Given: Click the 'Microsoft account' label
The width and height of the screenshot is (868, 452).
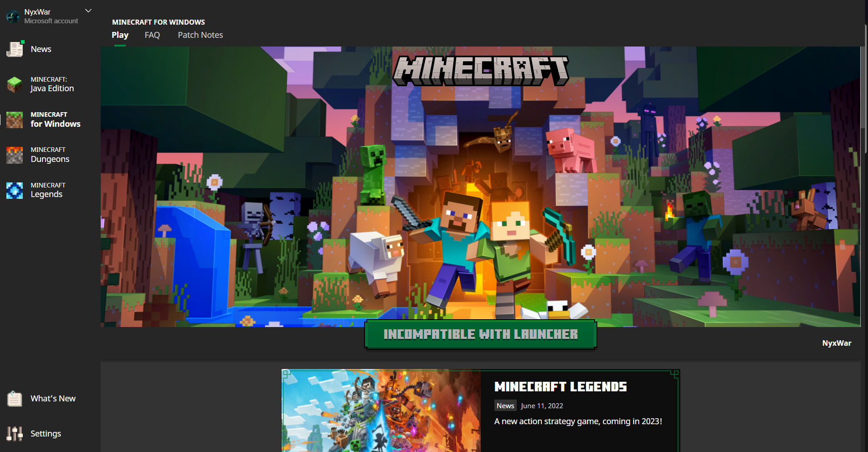Looking at the screenshot, I should [x=51, y=21].
